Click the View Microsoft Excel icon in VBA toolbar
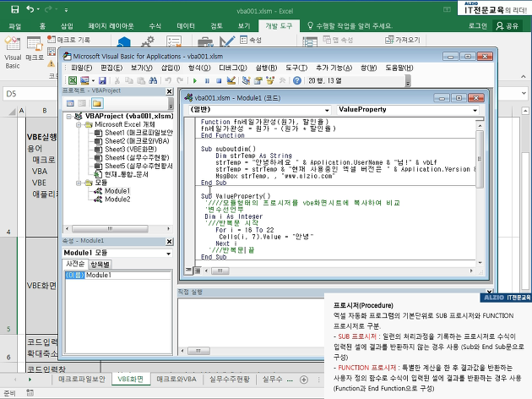 tap(73, 80)
